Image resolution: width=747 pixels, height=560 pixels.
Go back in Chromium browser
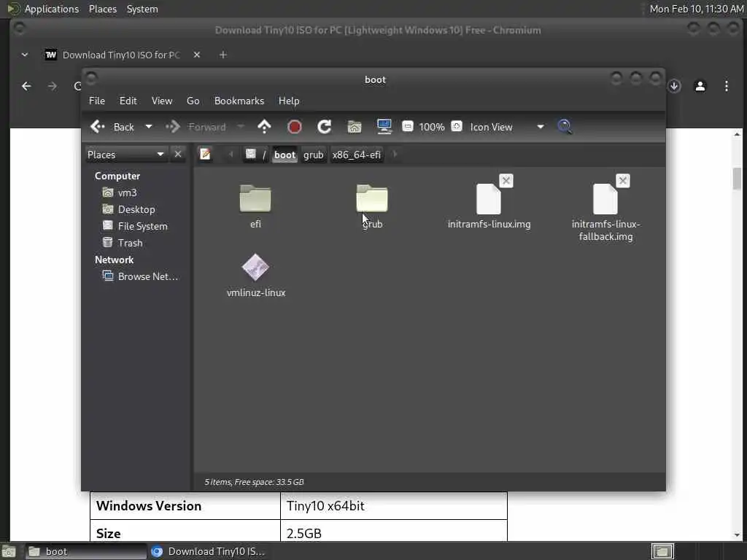click(27, 86)
